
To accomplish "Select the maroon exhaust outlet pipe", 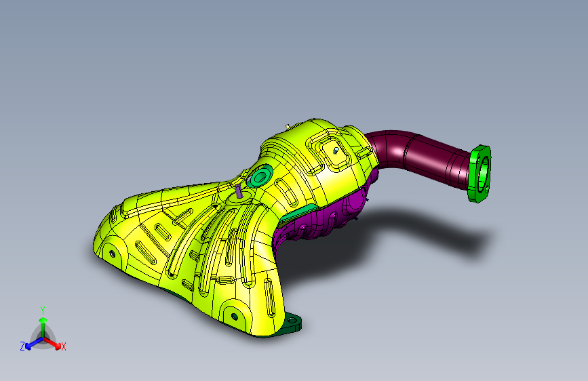I will [420, 157].
